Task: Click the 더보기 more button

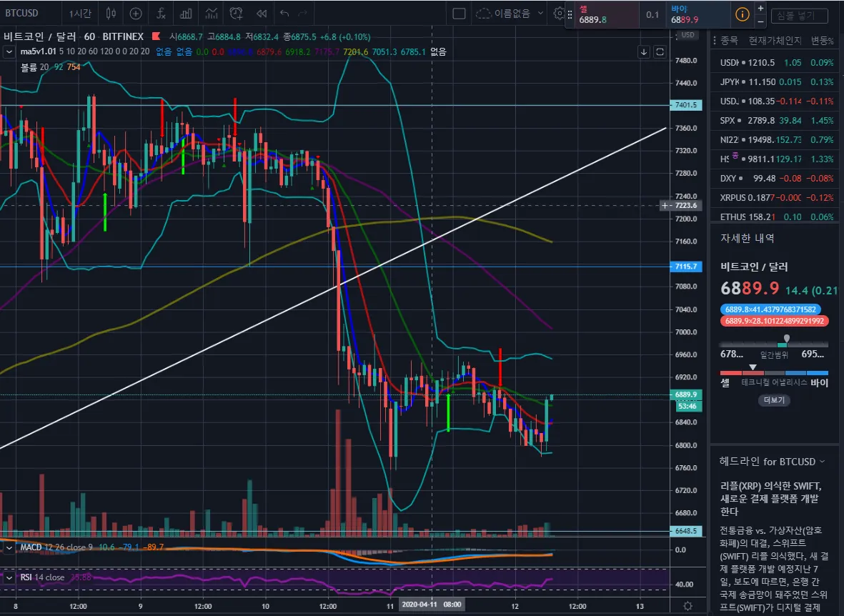Action: [774, 400]
